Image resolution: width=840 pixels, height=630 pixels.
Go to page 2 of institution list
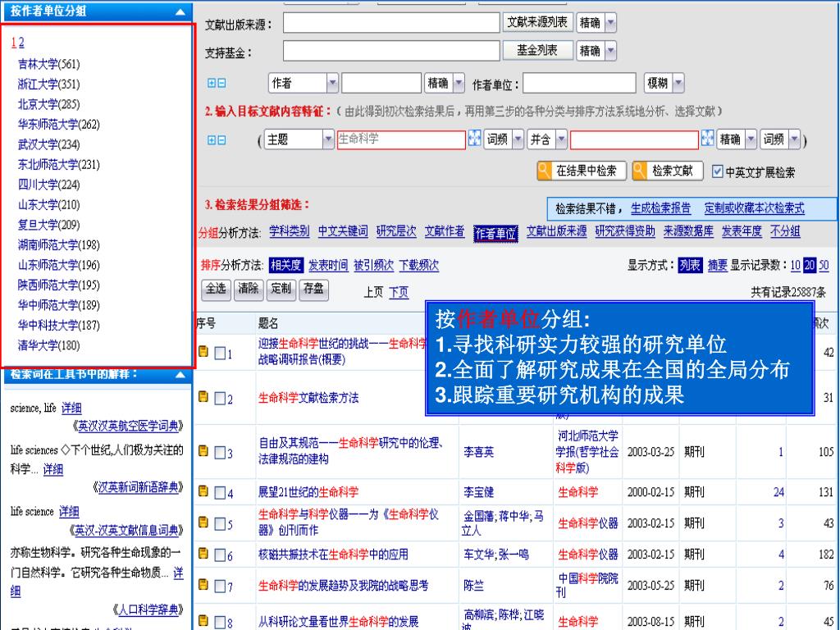point(21,43)
